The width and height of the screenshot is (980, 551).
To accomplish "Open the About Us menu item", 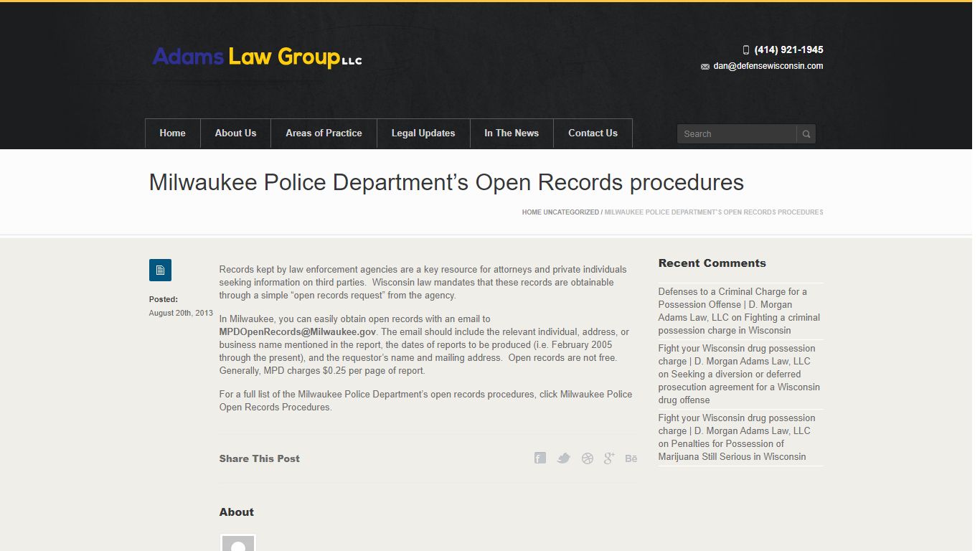I will coord(235,133).
